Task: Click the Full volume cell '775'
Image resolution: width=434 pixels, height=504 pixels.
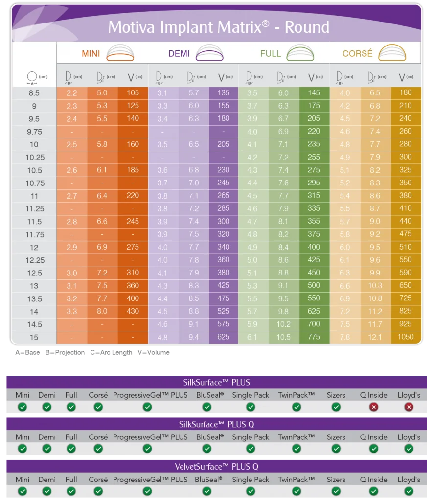Action: coord(314,337)
